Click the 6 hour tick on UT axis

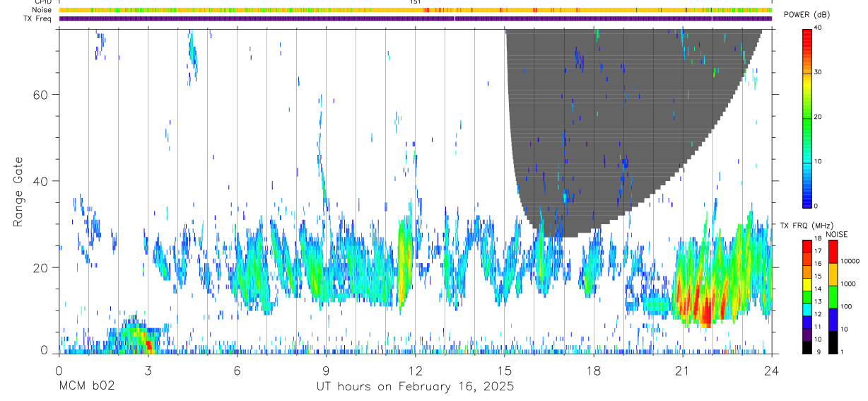click(237, 370)
